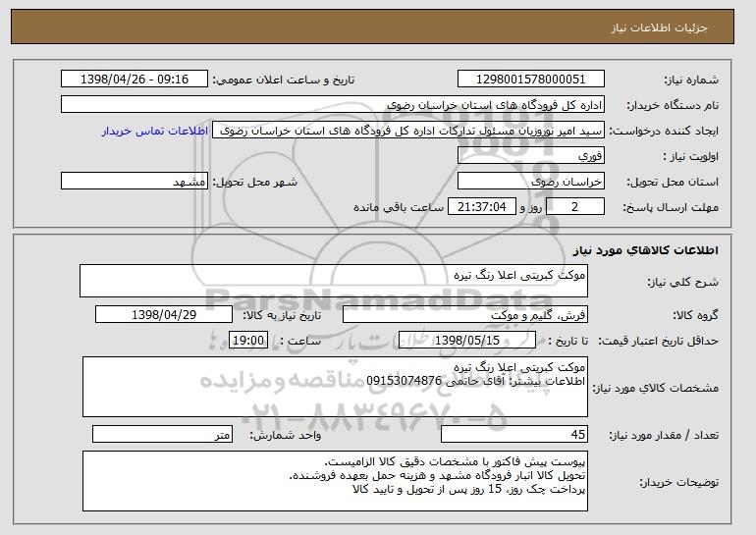Click the label تاریخ و ساعت اعلان عمومی
Screen dimensions: 756x535
(284, 80)
